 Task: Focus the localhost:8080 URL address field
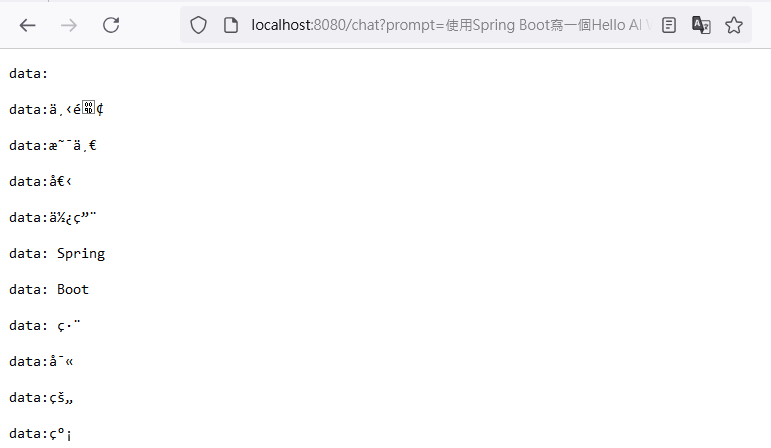pyautogui.click(x=451, y=25)
